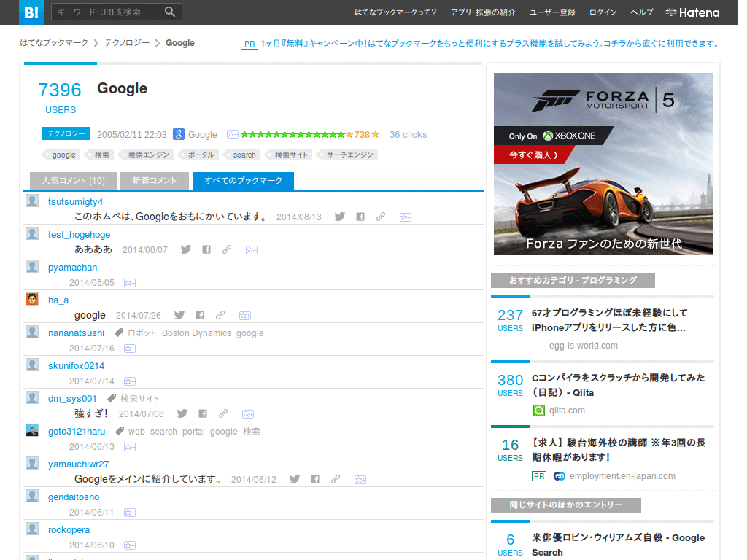The height and width of the screenshot is (560, 747).
Task: Share test_hogehoge's comment on Facebook
Action: pyautogui.click(x=206, y=249)
